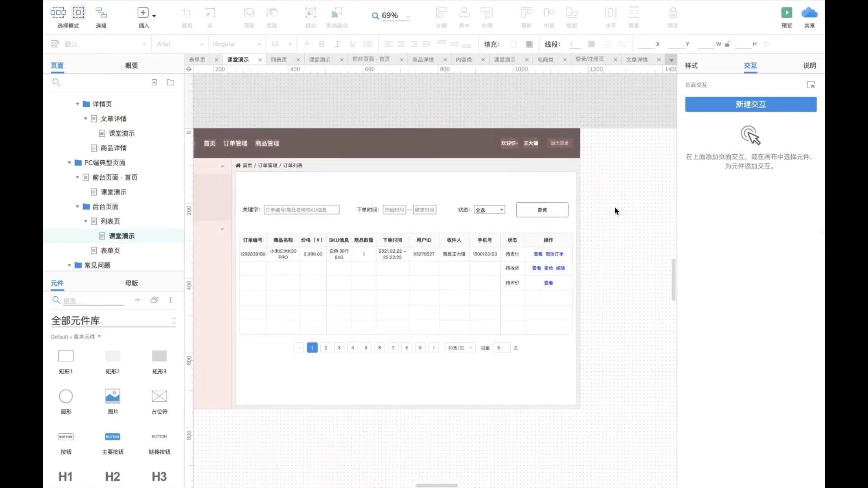Collapse the PC端典型页面 folder

(x=69, y=163)
